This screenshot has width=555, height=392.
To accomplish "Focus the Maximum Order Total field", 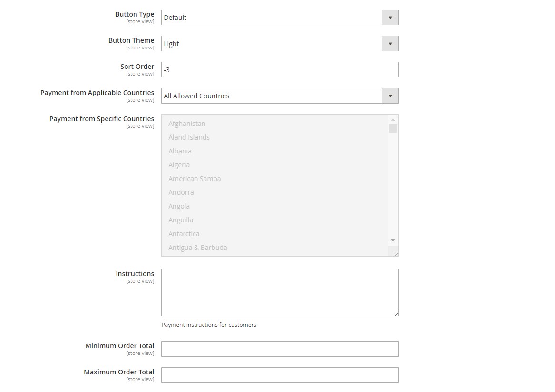I will pos(279,375).
